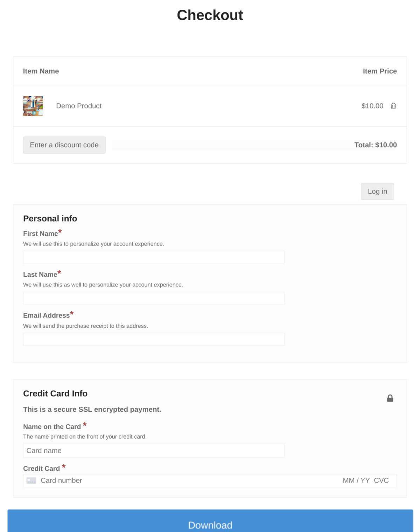Focus the First Name input field

[154, 257]
